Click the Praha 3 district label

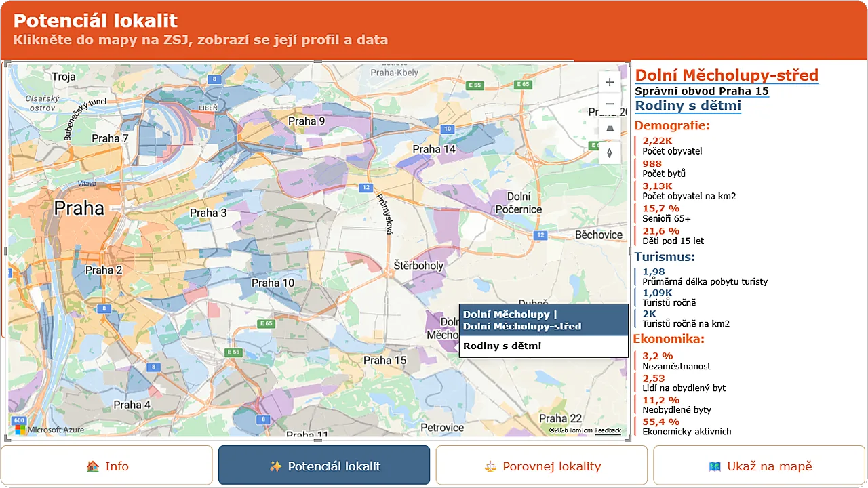[x=208, y=213]
